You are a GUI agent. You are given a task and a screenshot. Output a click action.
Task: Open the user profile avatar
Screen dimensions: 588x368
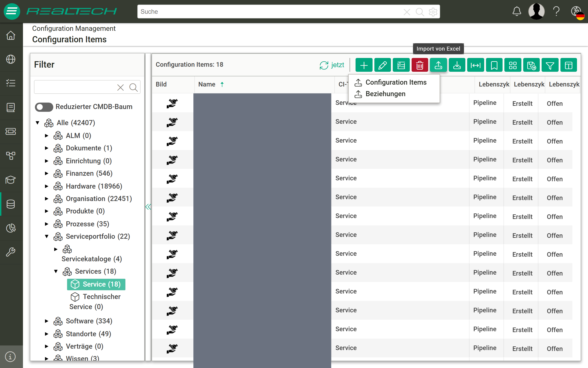point(537,11)
